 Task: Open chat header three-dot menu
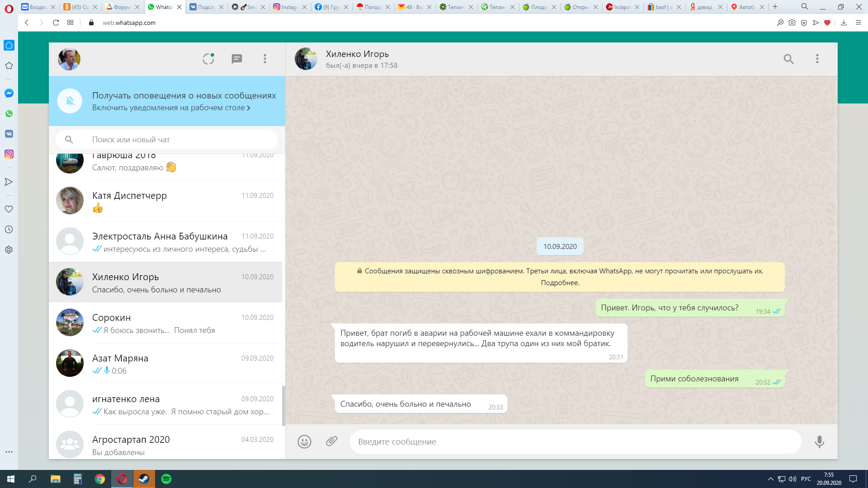pyautogui.click(x=817, y=59)
